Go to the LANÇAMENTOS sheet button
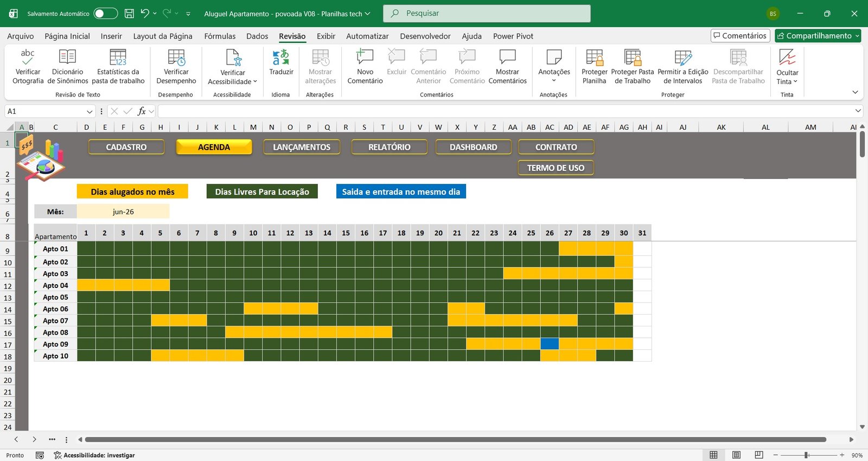The height and width of the screenshot is (461, 868). [302, 147]
